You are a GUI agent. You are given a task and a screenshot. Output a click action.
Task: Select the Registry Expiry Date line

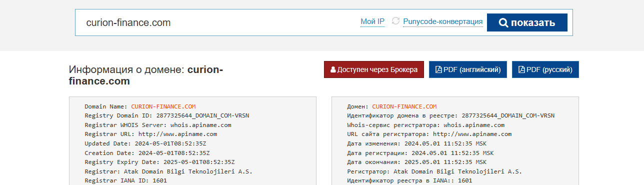[x=159, y=162]
